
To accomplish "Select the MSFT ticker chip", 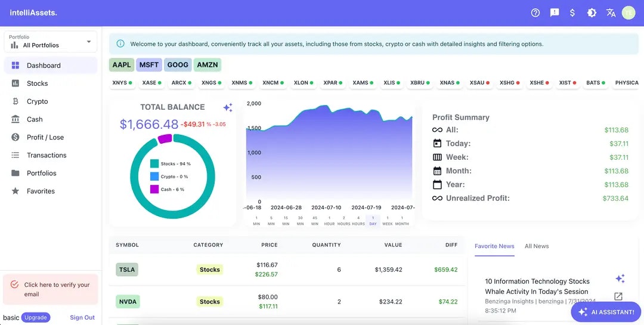I will 149,65.
